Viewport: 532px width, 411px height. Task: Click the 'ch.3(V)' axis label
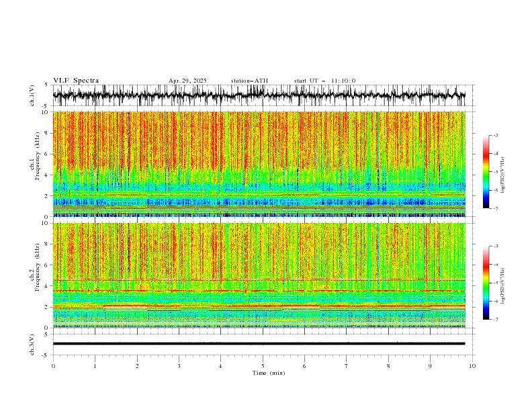(32, 345)
